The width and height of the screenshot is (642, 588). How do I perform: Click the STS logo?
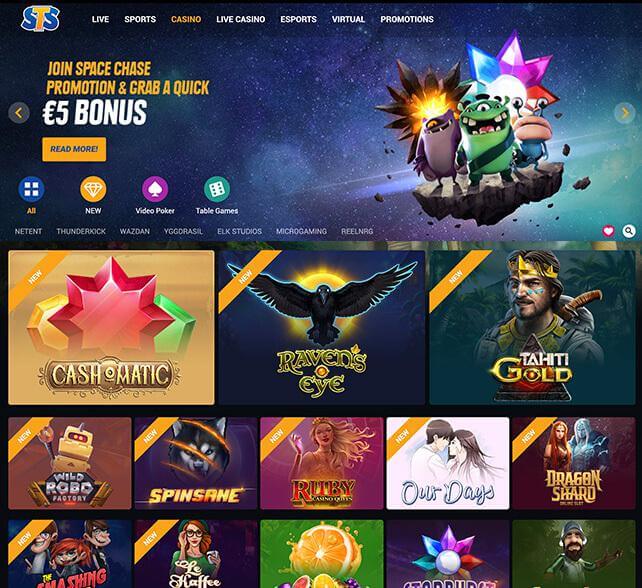pyautogui.click(x=40, y=19)
